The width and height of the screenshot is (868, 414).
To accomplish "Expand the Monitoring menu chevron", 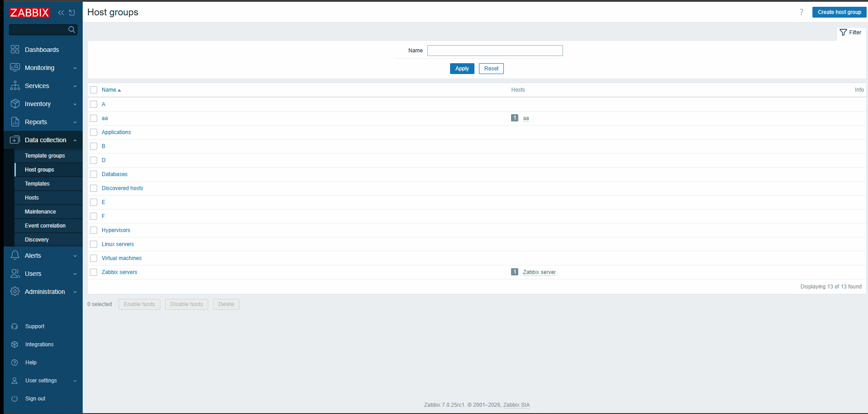I will tap(75, 68).
